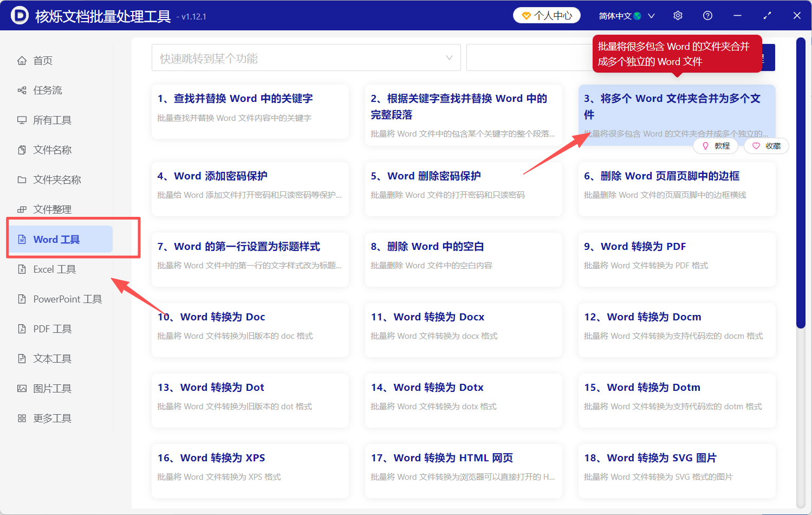Click the 教程 tutorial button
Viewport: 812px width, 515px height.
(x=716, y=145)
